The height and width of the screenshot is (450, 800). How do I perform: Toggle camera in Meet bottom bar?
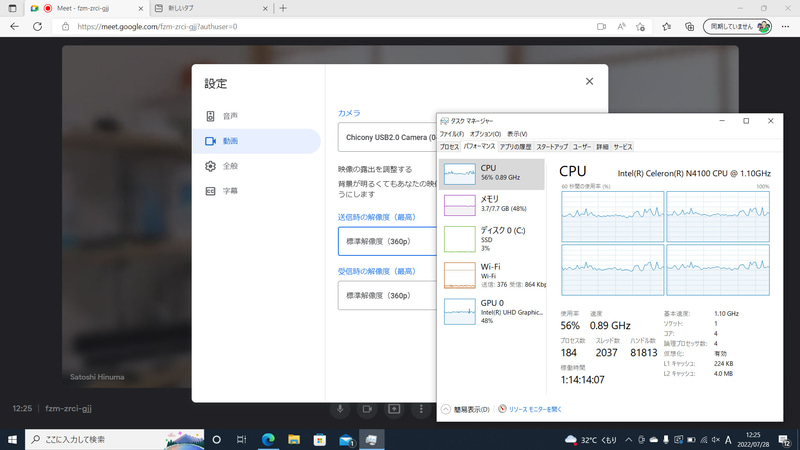click(x=367, y=409)
